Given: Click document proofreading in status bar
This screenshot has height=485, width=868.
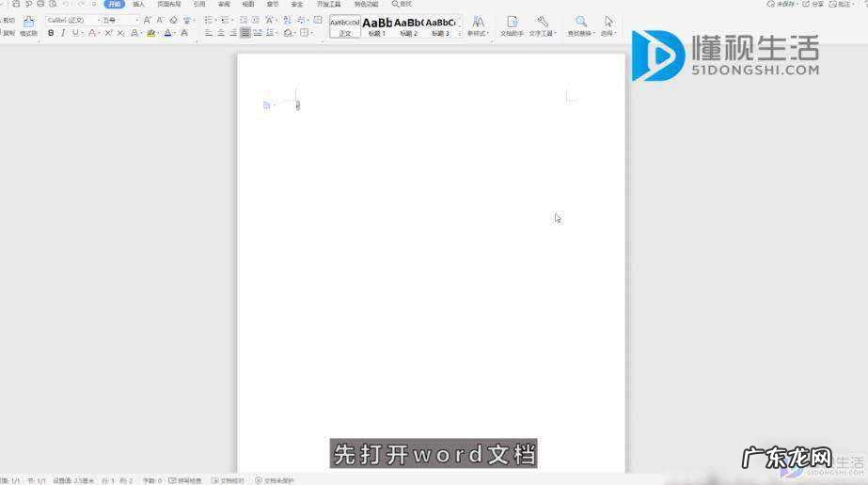Looking at the screenshot, I should (228, 480).
